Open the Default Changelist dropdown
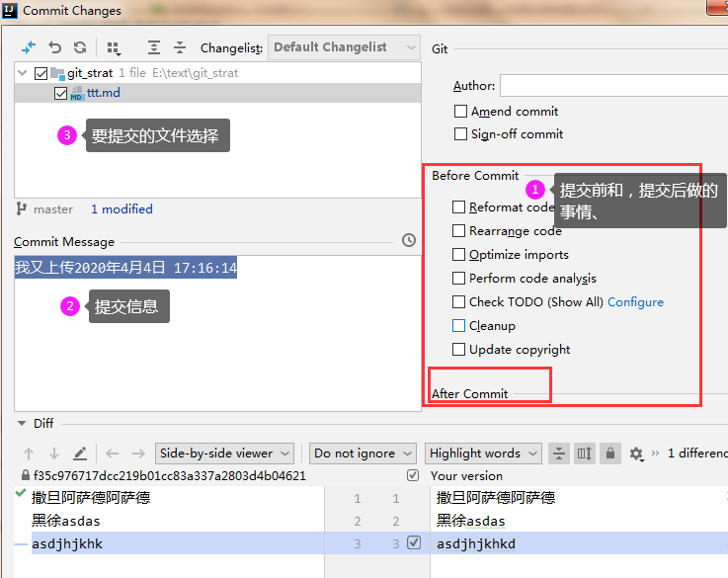 coord(344,47)
